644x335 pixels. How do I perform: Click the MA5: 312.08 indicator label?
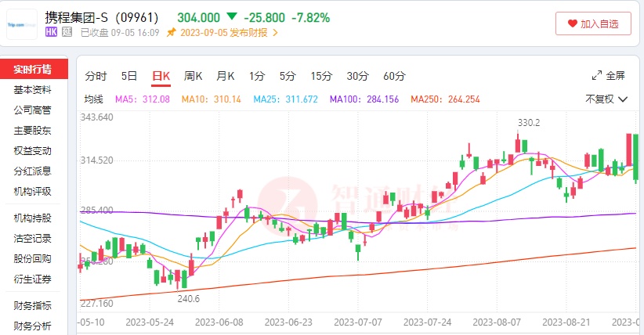pyautogui.click(x=143, y=99)
